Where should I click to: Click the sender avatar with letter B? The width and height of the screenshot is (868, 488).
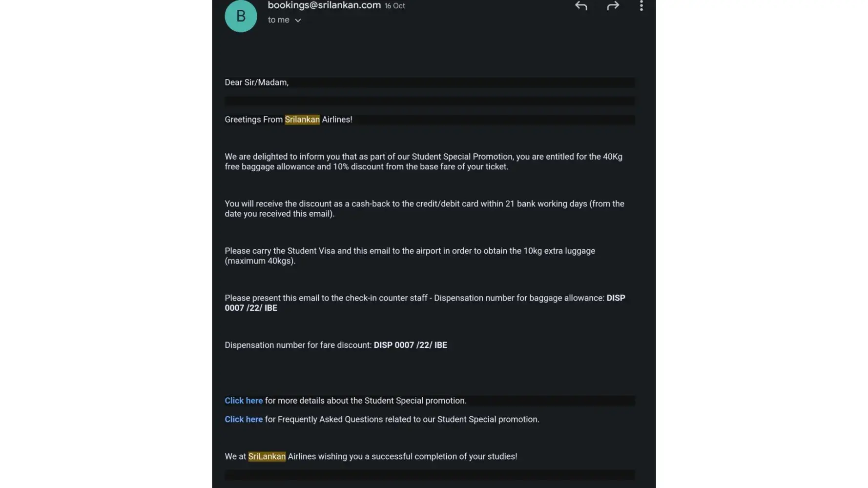click(241, 16)
